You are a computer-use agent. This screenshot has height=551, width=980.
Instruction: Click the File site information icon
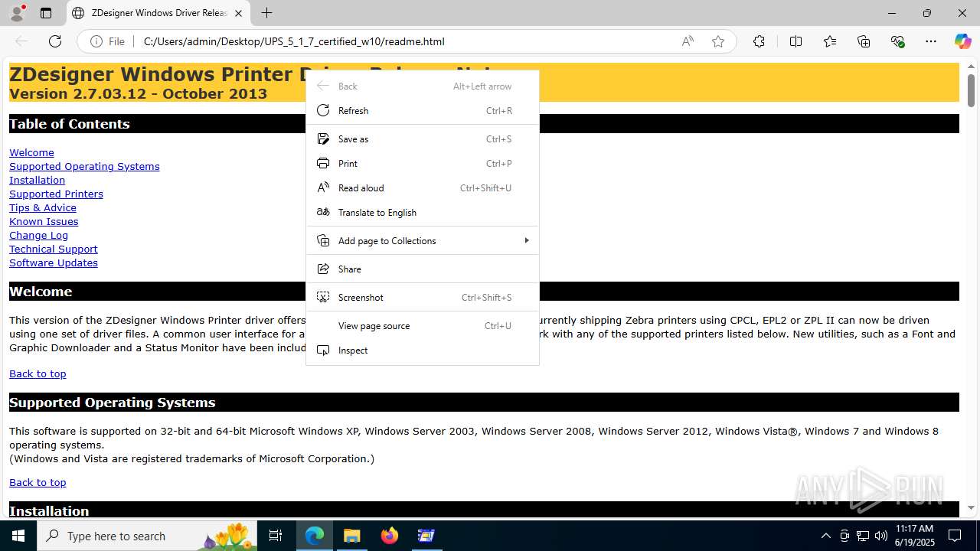pos(107,41)
